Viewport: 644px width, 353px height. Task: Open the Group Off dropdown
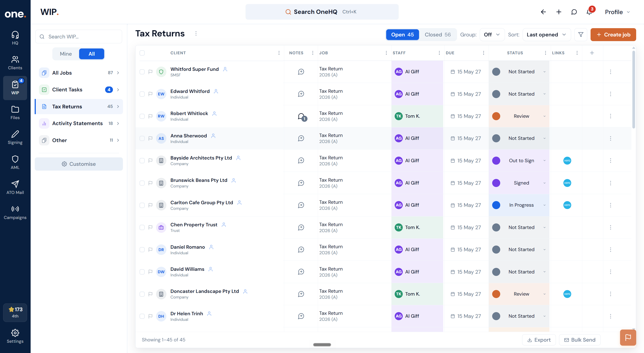(491, 34)
